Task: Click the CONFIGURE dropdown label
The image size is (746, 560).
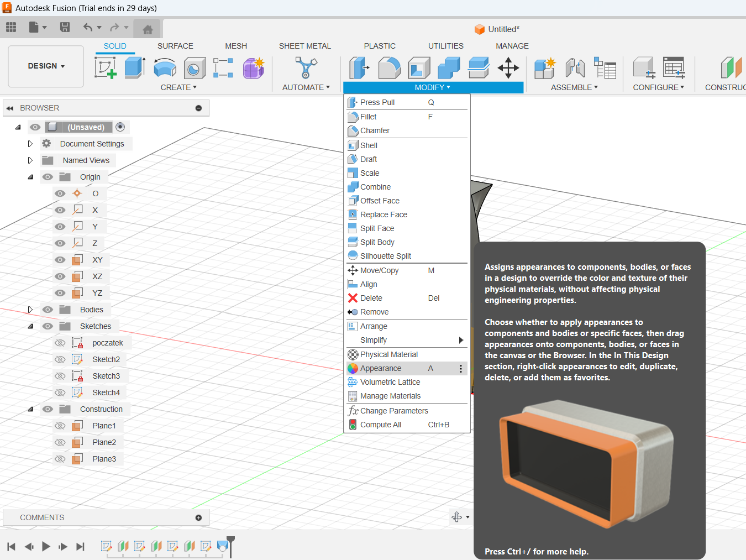Action: [658, 87]
